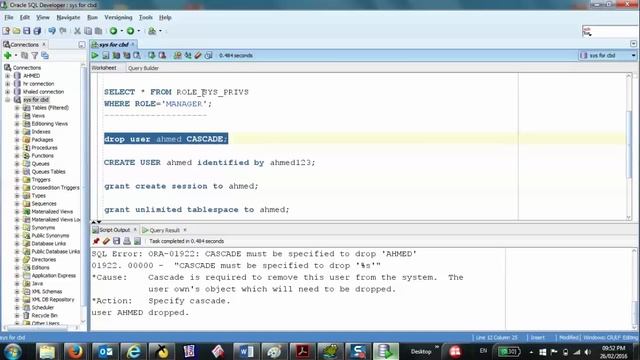Click the Paste toolbar icon
The height and width of the screenshot is (360, 640).
(98, 31)
